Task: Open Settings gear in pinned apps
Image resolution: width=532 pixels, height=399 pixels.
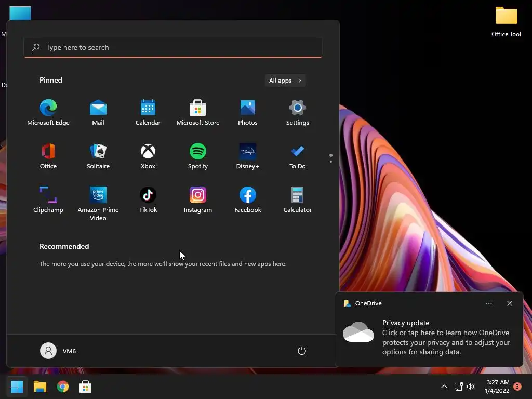Action: tap(298, 113)
